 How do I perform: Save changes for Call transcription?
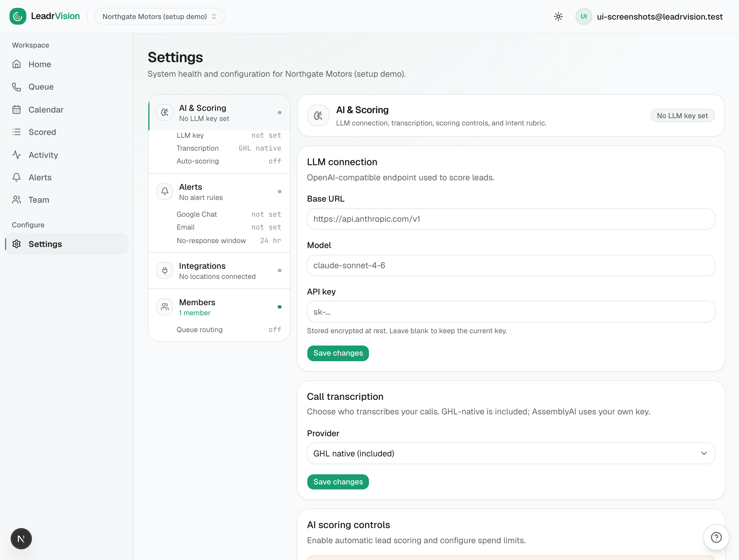tap(338, 482)
